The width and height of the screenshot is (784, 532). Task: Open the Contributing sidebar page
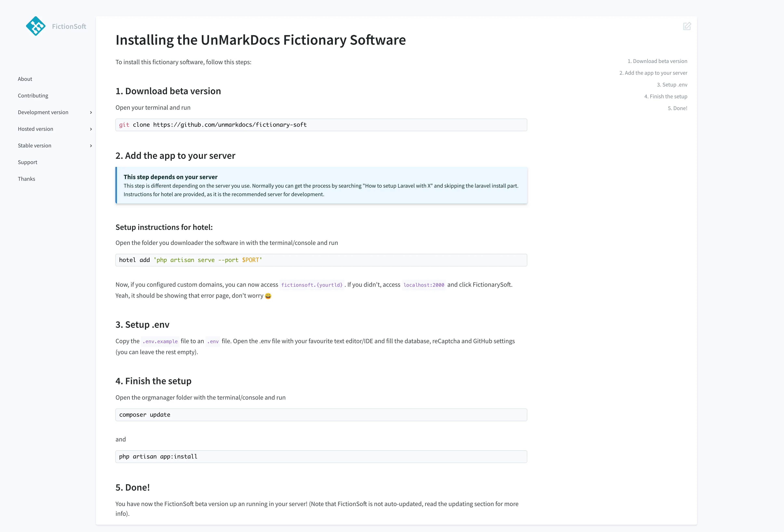click(33, 96)
